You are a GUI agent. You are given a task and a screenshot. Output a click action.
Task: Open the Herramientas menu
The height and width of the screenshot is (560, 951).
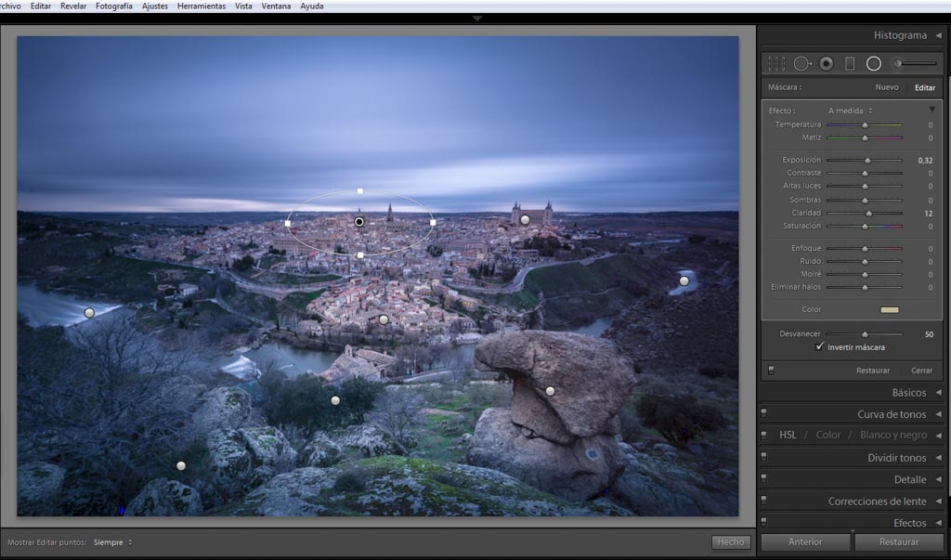[202, 7]
